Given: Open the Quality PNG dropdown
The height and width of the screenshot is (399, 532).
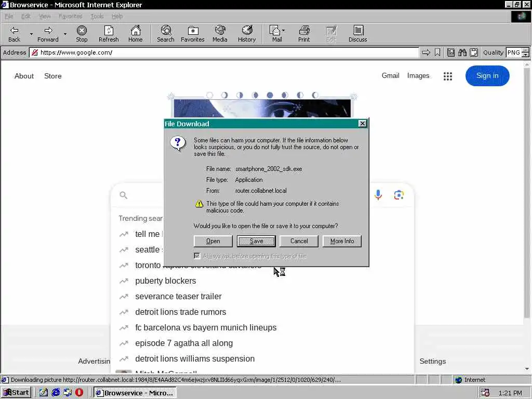Looking at the screenshot, I should [525, 52].
